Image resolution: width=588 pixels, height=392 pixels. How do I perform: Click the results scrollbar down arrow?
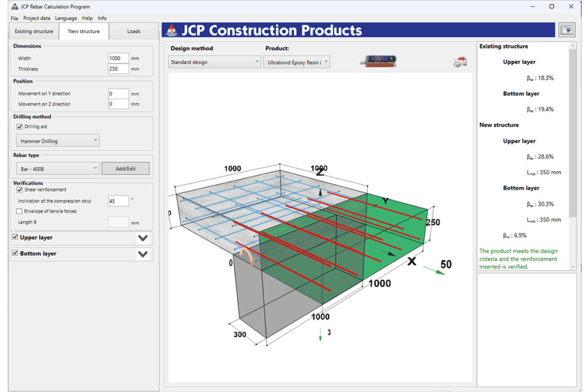coord(572,266)
